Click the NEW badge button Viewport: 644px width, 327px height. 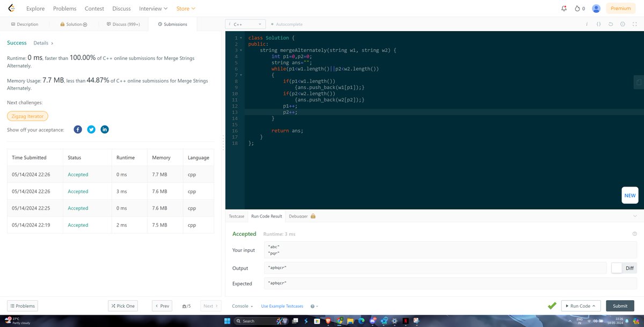pos(630,195)
